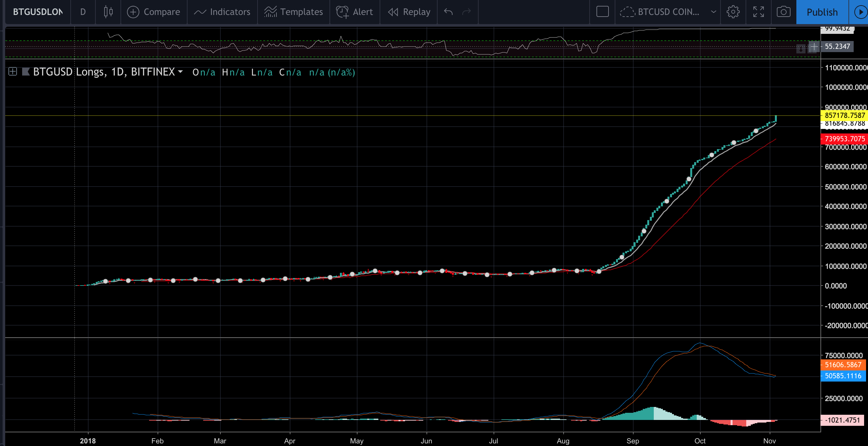Open the D timeframe interval selector

click(x=83, y=12)
